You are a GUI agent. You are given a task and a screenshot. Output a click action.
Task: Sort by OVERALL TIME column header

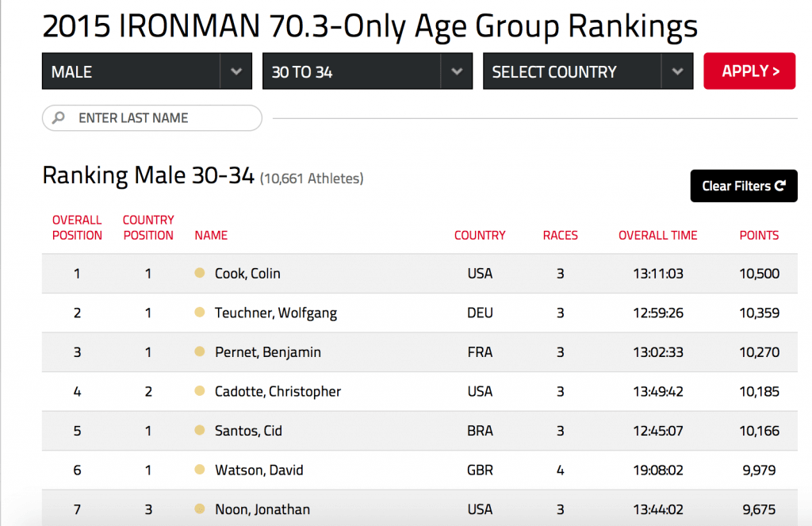pyautogui.click(x=657, y=235)
